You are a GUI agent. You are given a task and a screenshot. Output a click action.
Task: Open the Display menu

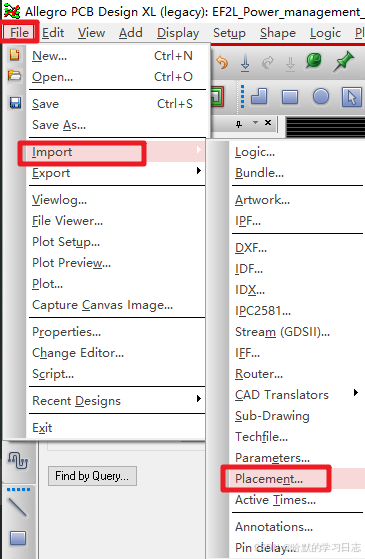pyautogui.click(x=178, y=33)
